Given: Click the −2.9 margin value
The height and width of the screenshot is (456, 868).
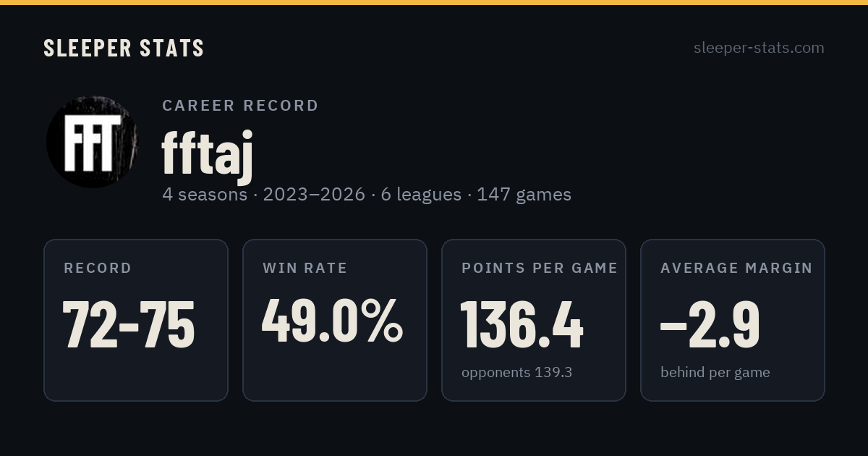Looking at the screenshot, I should [710, 324].
